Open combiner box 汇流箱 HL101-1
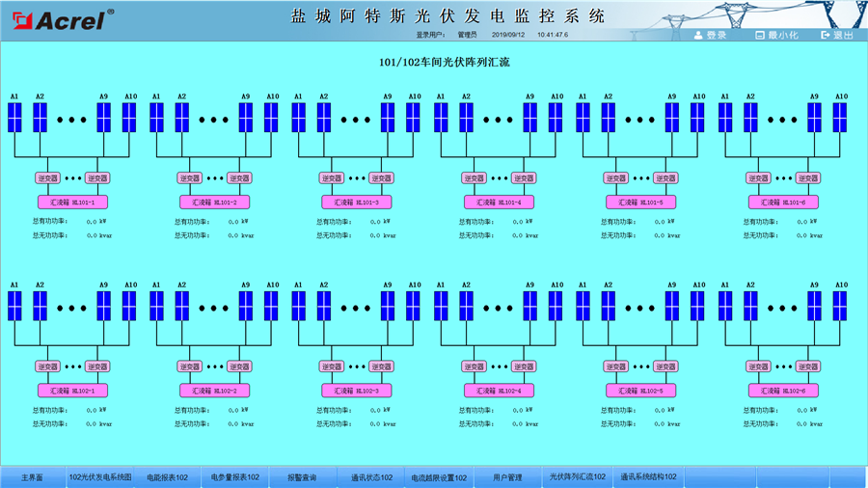 pos(72,202)
